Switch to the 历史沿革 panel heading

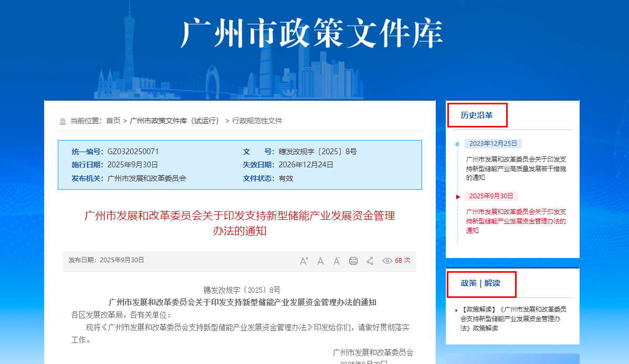477,115
